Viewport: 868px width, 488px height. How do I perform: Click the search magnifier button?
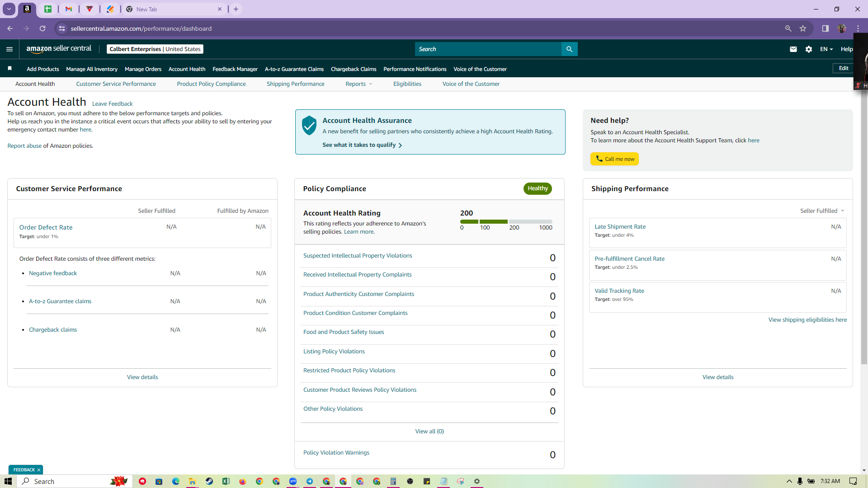[569, 49]
